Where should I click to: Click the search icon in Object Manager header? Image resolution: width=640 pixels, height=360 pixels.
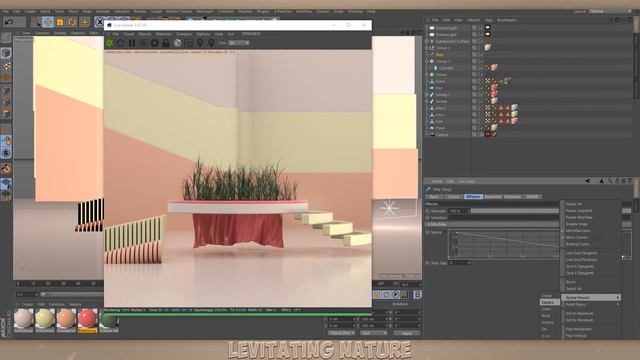click(x=611, y=20)
